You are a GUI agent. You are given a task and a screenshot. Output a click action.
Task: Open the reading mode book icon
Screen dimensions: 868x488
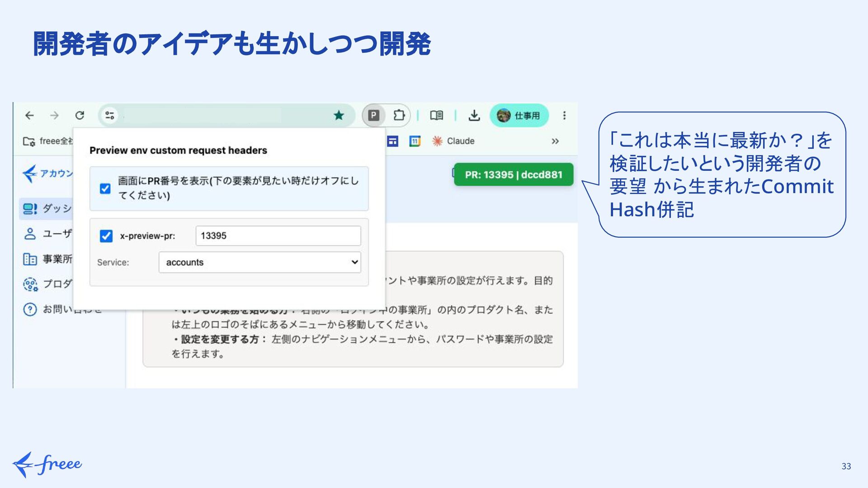click(436, 115)
